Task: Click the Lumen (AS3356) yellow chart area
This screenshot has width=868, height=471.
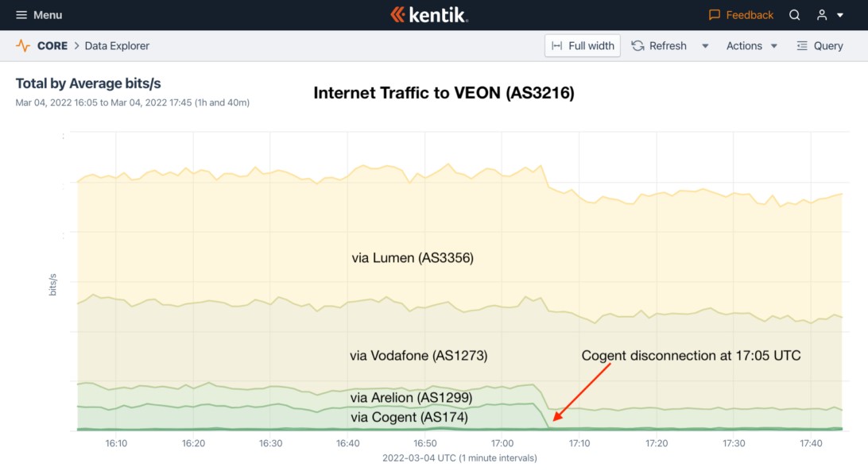Action: tap(413, 233)
